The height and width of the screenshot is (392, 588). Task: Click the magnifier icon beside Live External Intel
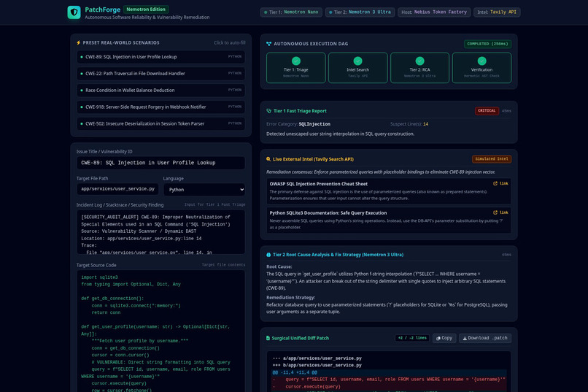click(268, 159)
